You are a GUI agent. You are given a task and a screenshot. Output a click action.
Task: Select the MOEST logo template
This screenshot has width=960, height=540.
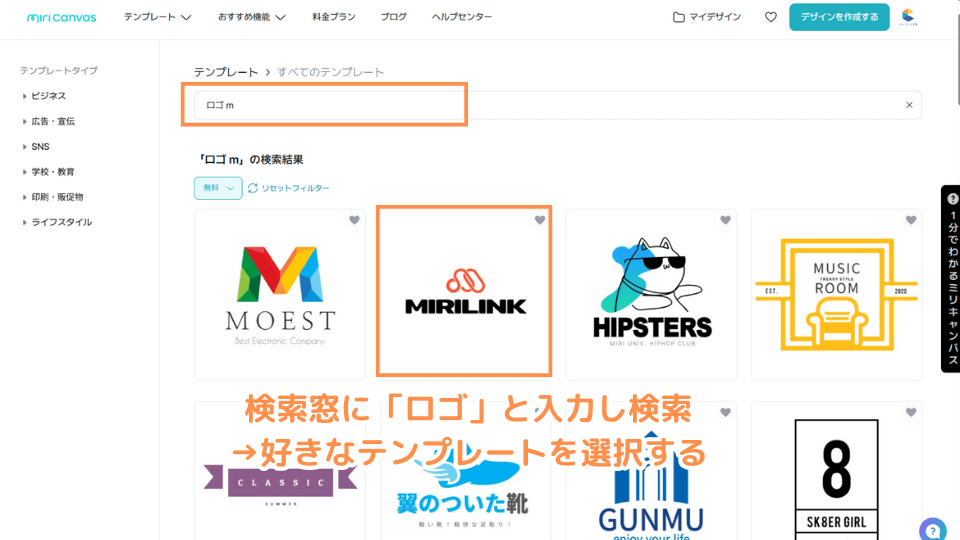[x=280, y=295]
